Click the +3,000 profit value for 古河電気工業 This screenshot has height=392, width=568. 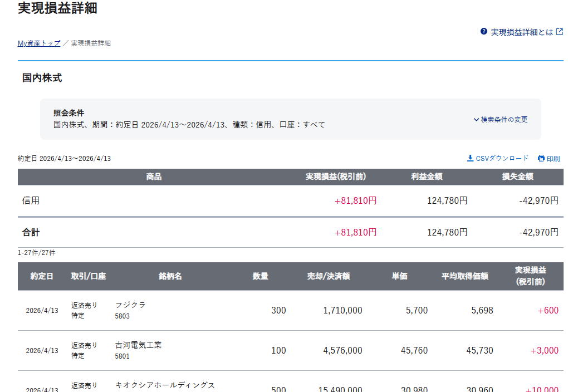point(544,350)
